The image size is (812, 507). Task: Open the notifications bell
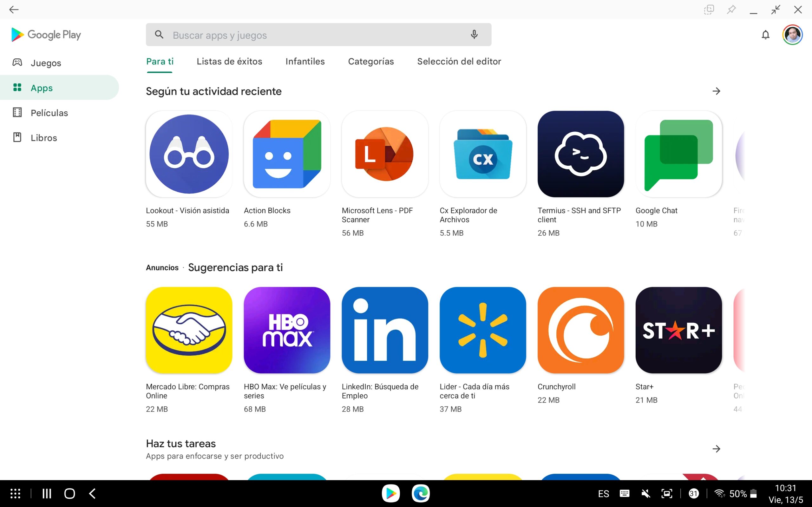pyautogui.click(x=765, y=35)
